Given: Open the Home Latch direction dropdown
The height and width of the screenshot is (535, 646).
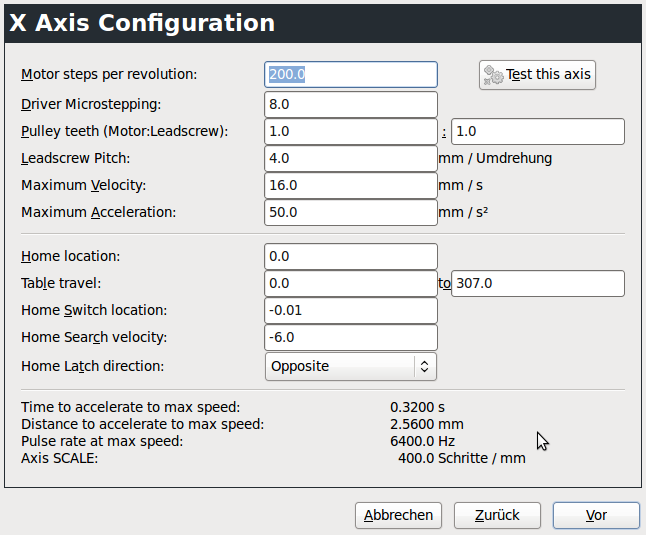Looking at the screenshot, I should [x=425, y=366].
